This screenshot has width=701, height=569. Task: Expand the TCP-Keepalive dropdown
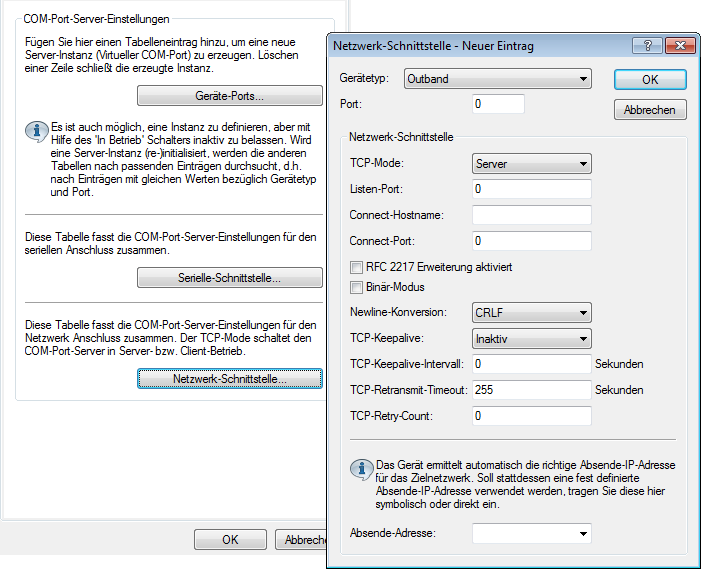point(531,339)
